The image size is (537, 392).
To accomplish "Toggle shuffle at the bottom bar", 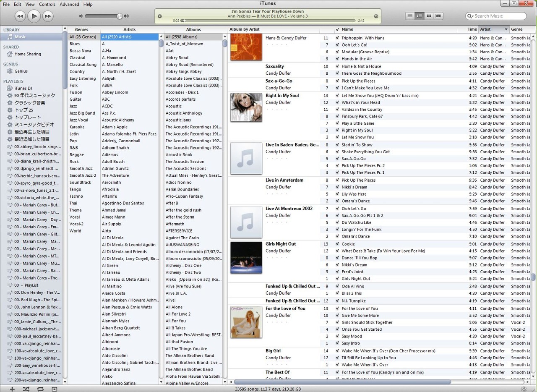I will tap(26, 389).
